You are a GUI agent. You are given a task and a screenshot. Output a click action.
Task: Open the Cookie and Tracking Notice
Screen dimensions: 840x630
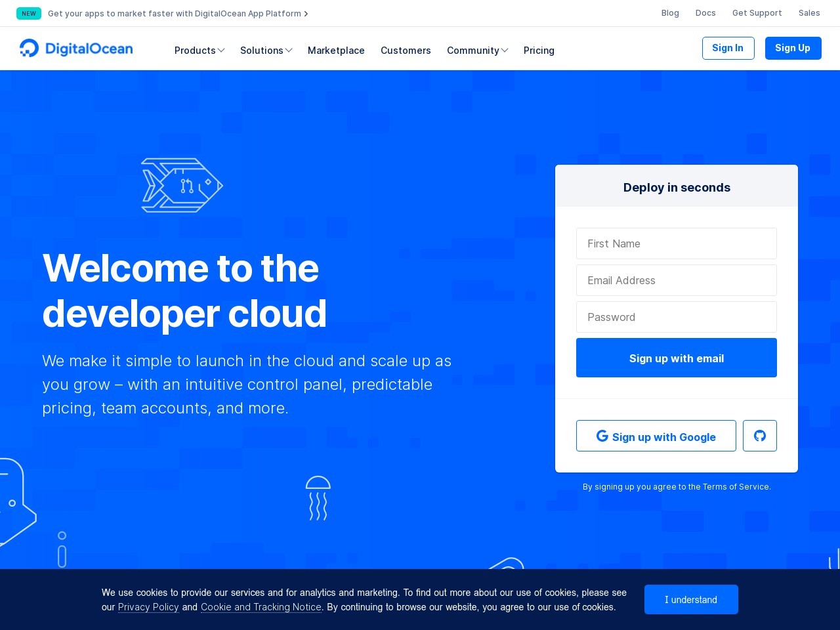pos(261,607)
